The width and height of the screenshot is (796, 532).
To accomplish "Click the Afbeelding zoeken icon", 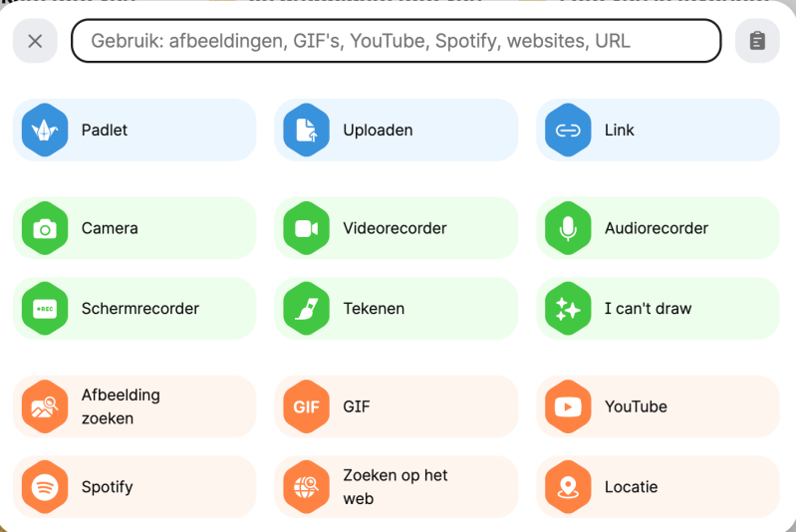I will pyautogui.click(x=45, y=406).
